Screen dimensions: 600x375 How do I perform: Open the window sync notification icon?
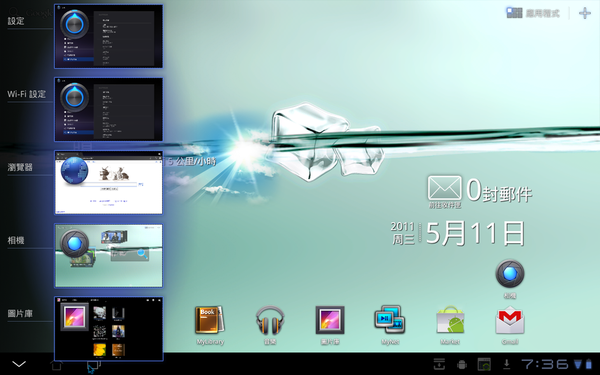pos(484,364)
